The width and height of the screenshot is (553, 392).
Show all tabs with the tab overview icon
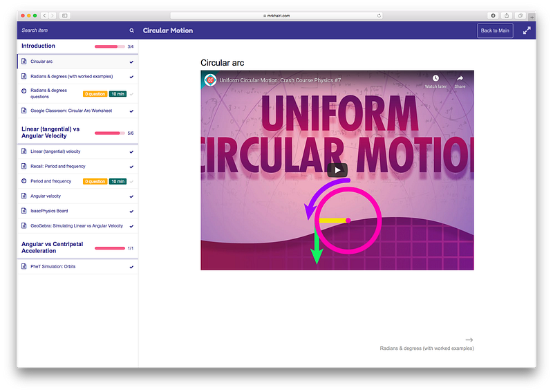tap(521, 15)
